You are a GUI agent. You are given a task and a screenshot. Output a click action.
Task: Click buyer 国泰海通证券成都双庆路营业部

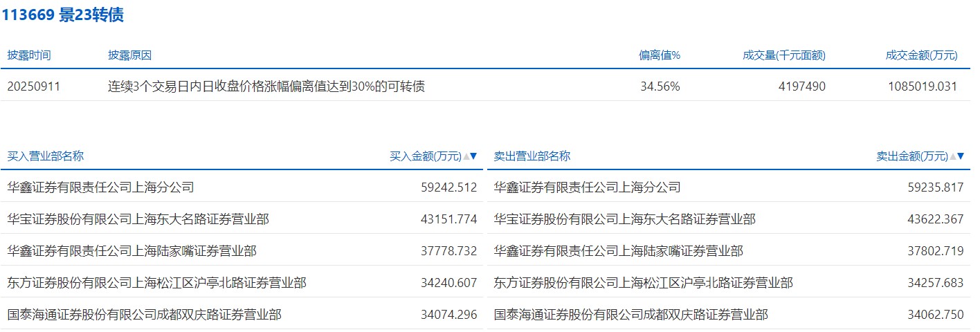(x=144, y=314)
